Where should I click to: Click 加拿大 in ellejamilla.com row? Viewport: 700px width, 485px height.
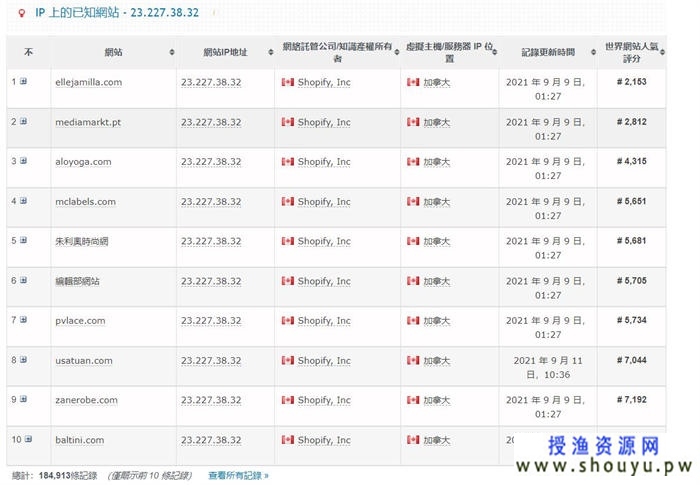coord(437,83)
